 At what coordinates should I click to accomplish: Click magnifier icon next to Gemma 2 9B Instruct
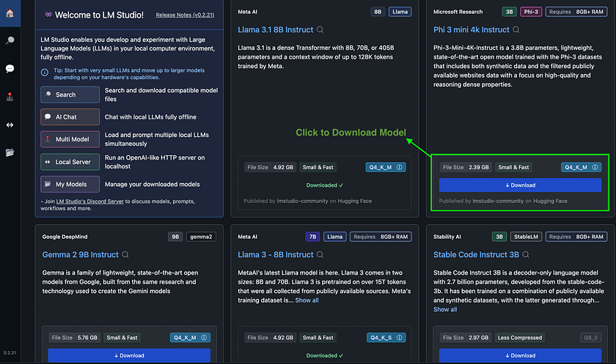coord(125,255)
